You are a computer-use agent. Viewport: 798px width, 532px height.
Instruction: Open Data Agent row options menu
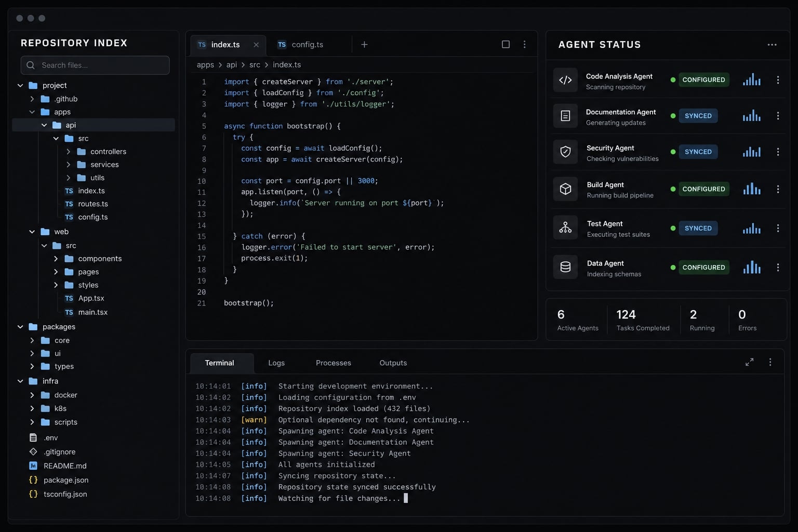pos(778,267)
